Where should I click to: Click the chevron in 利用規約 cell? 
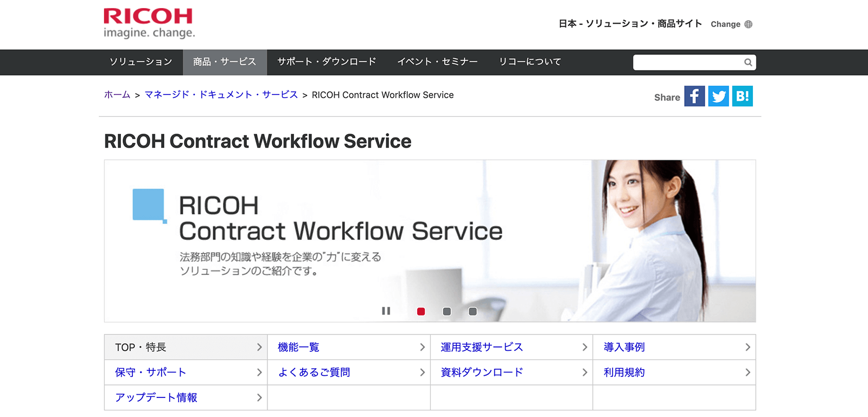[x=748, y=372]
